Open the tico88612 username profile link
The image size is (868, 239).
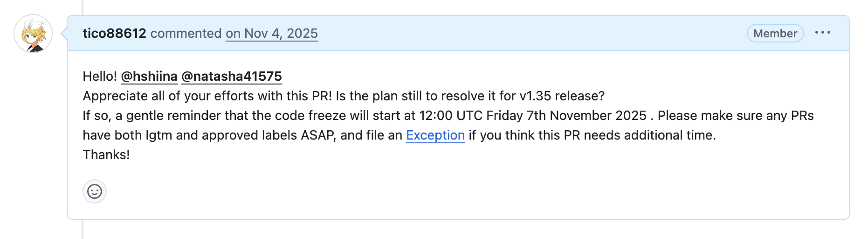114,34
